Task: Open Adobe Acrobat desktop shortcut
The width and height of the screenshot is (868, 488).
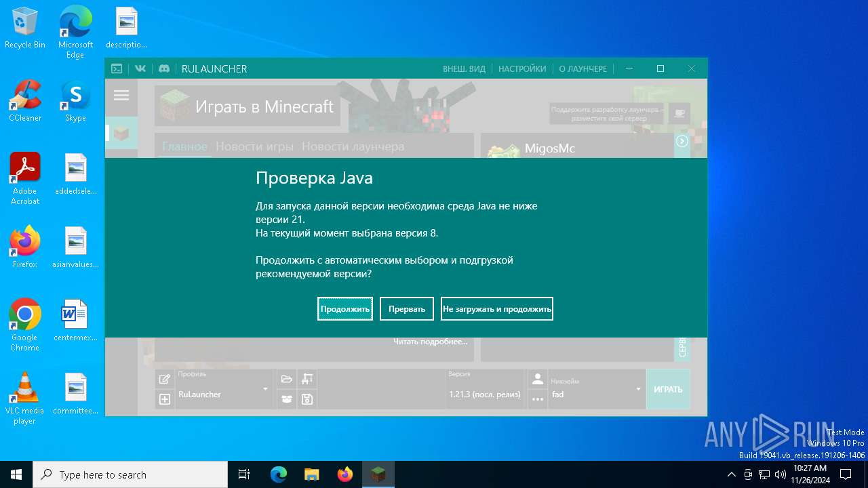Action: (25, 178)
